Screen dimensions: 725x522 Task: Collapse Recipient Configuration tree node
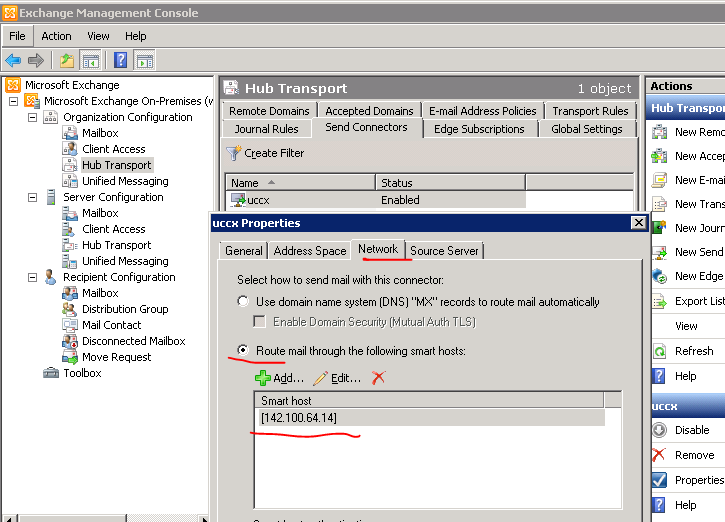[32, 277]
